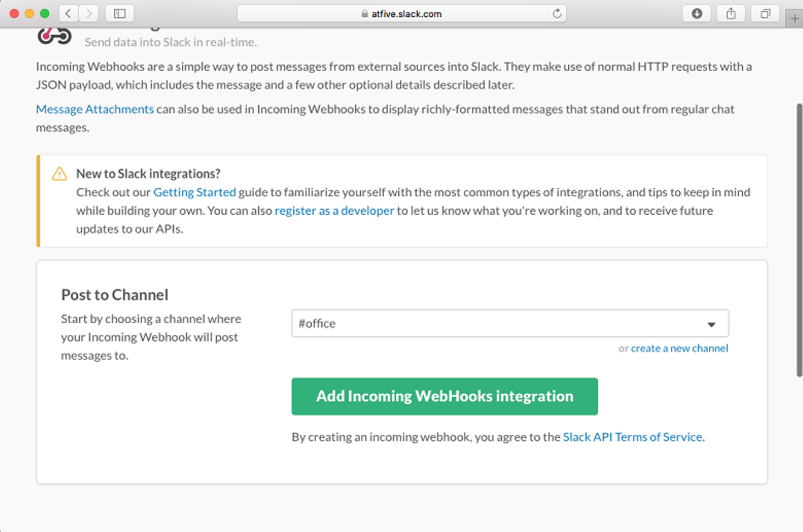Click the vertical page scrollbar
The image size is (803, 532).
click(799, 240)
